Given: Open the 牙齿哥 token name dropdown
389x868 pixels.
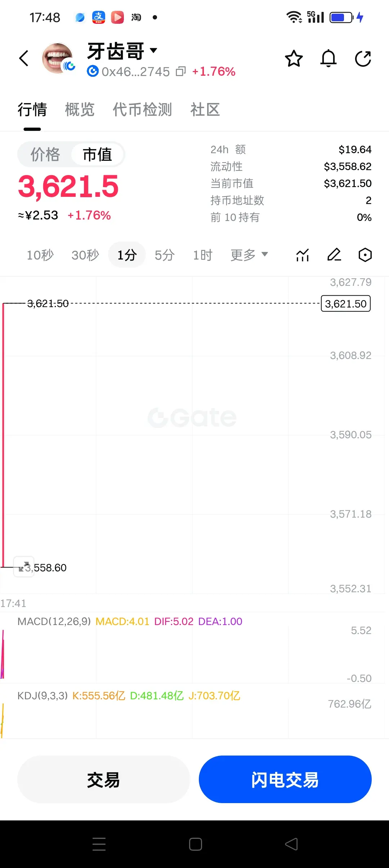Looking at the screenshot, I should coord(122,51).
